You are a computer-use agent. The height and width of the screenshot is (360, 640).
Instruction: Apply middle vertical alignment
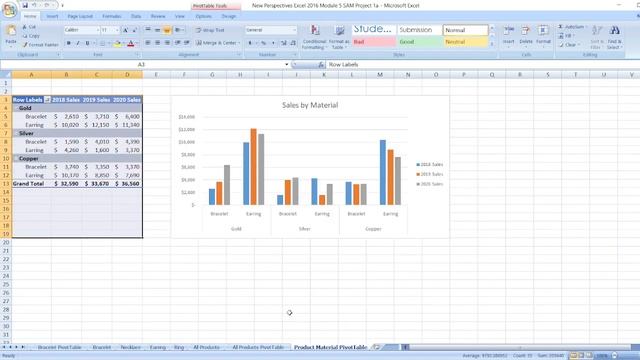[158, 30]
